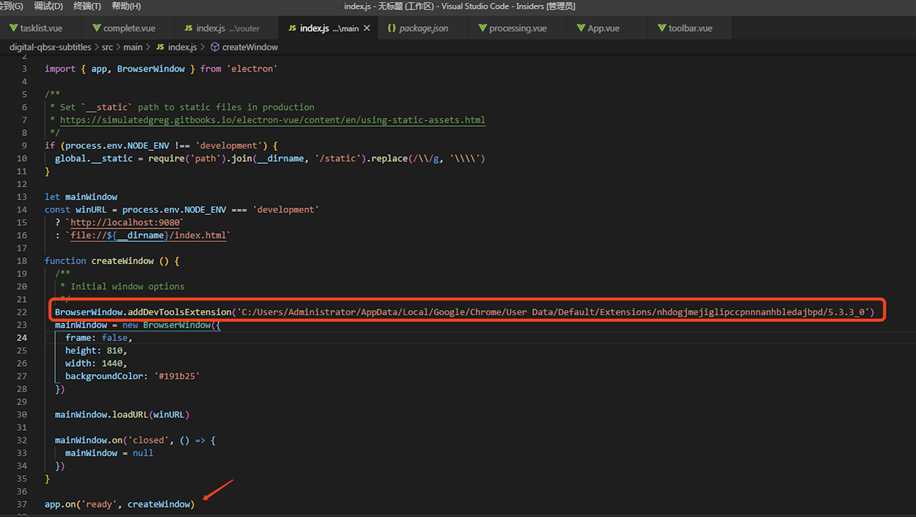
Task: Click the src breadcrumb segment
Action: point(107,47)
